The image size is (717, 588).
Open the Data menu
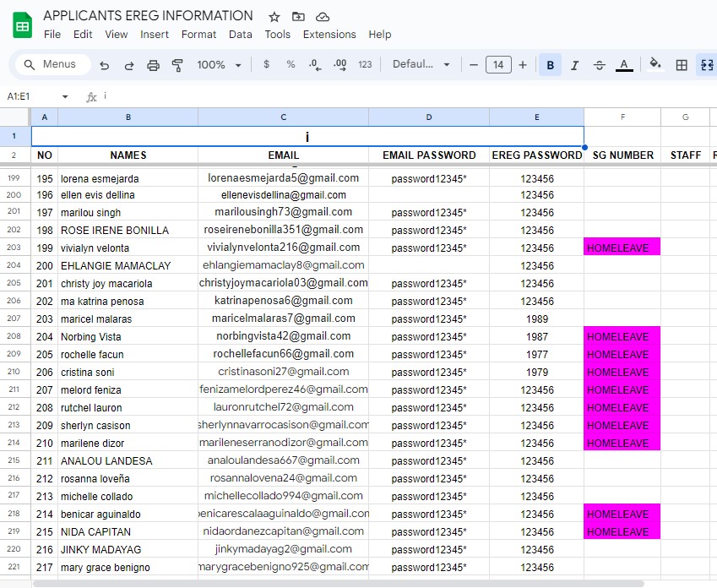pyautogui.click(x=241, y=35)
